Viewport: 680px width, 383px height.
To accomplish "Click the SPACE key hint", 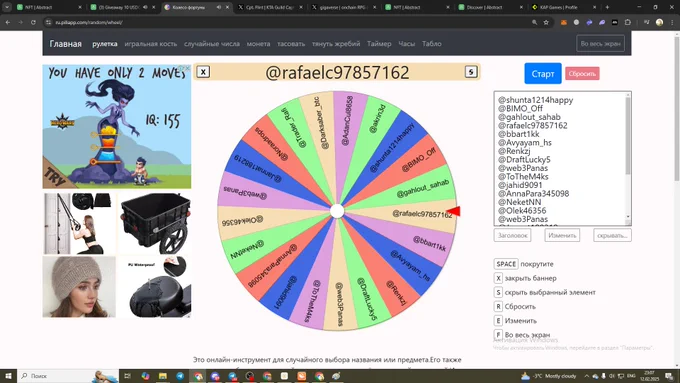I will click(x=506, y=264).
